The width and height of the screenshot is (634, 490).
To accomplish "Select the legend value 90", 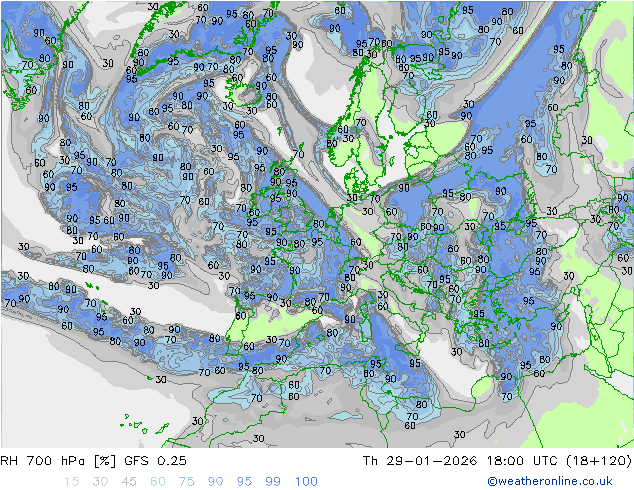I will [x=215, y=482].
